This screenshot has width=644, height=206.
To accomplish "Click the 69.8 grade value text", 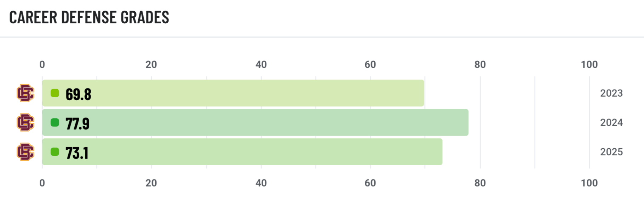I will [78, 94].
